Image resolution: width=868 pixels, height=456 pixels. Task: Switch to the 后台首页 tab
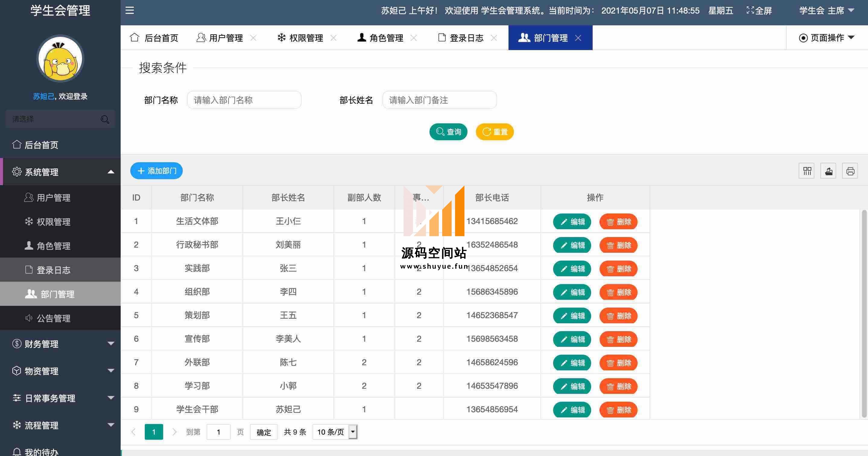(154, 38)
